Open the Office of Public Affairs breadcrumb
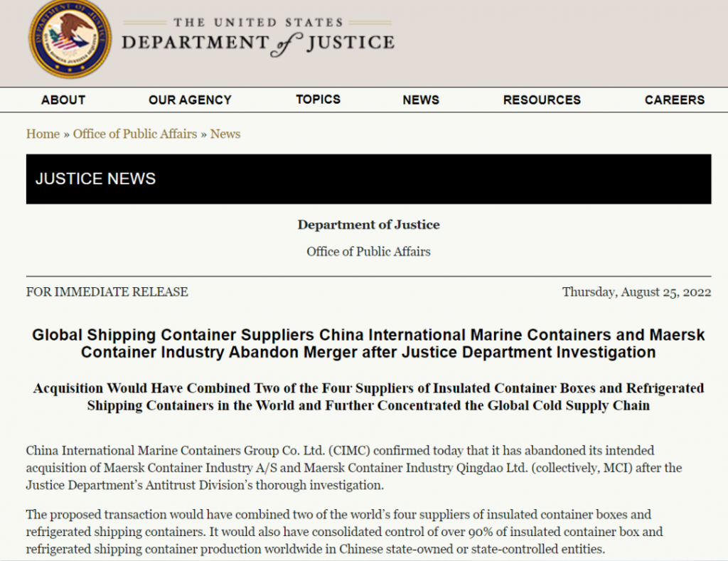 [135, 134]
